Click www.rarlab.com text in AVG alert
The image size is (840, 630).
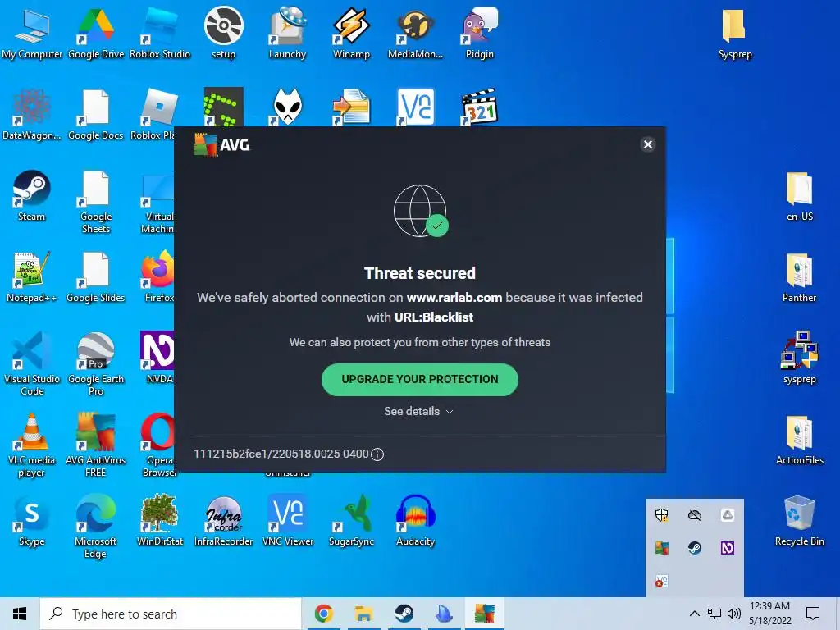[x=454, y=298]
